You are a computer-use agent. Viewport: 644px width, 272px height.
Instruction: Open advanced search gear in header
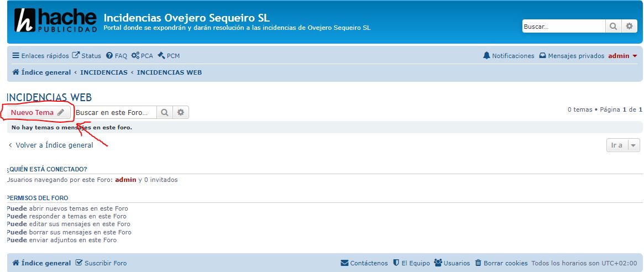point(629,27)
